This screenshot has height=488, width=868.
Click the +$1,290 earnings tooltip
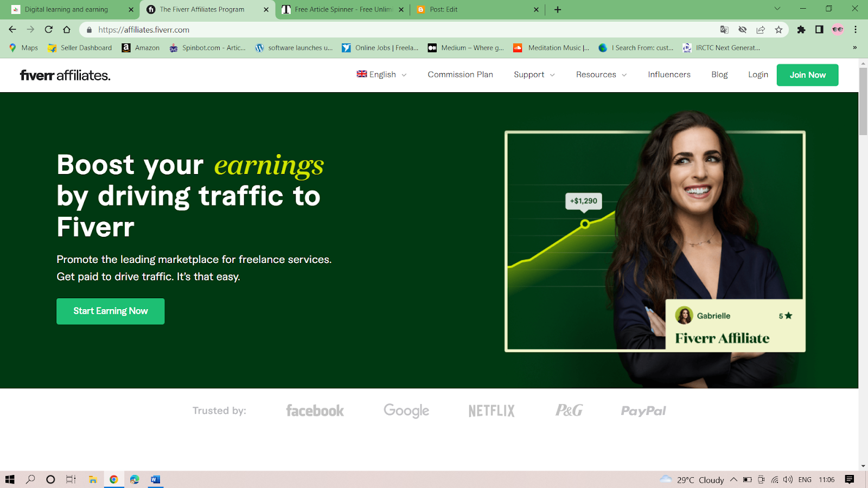click(x=583, y=201)
